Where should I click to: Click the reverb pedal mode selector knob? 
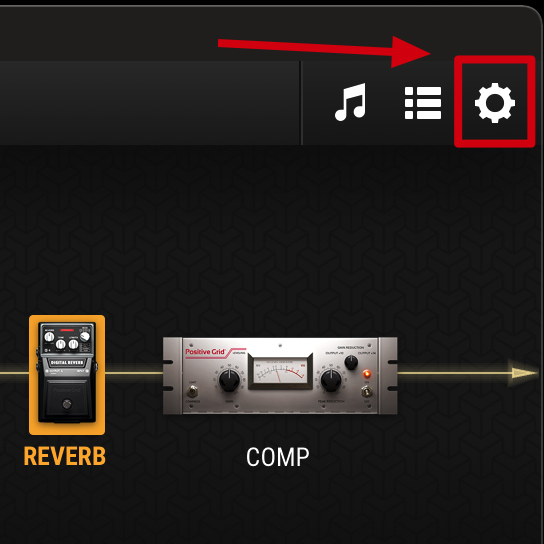click(x=85, y=336)
